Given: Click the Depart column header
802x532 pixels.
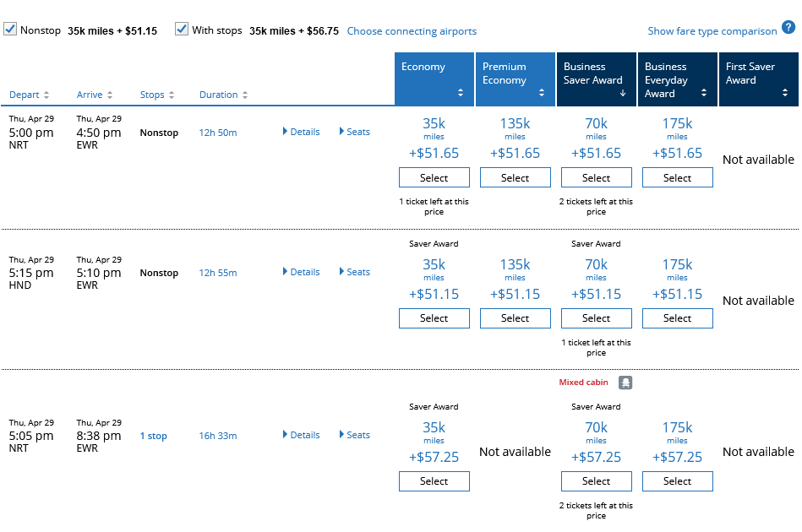Looking at the screenshot, I should 24,95.
